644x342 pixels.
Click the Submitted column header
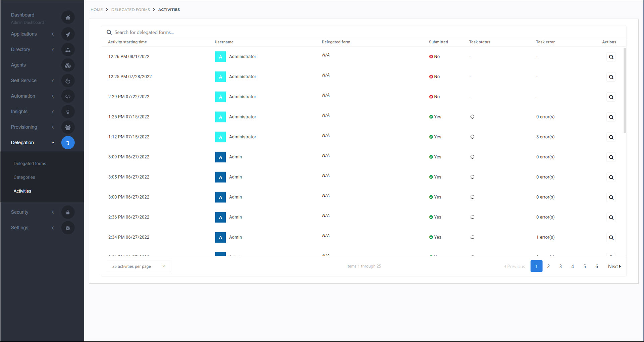point(438,42)
